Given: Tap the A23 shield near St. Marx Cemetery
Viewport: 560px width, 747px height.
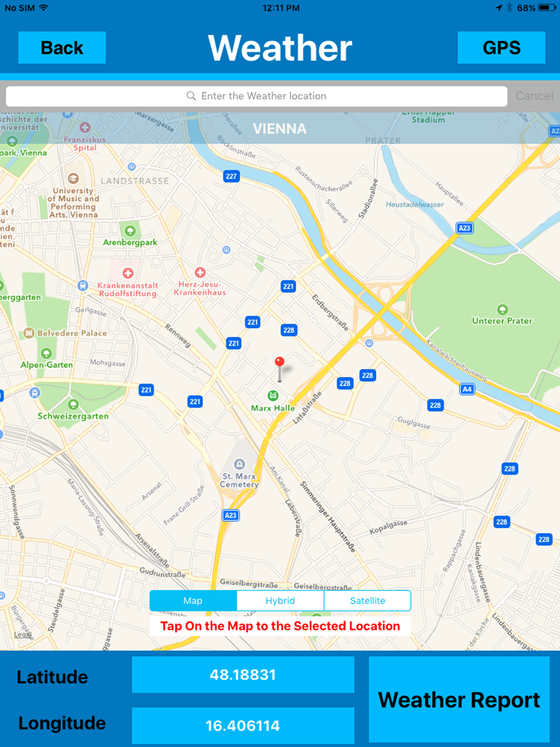Looking at the screenshot, I should (x=231, y=515).
